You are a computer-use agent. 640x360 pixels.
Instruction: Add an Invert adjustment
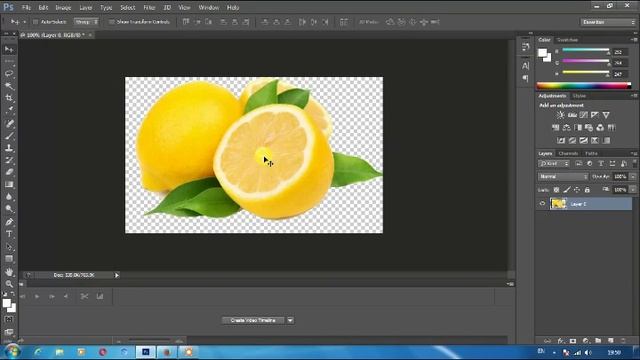(561, 140)
